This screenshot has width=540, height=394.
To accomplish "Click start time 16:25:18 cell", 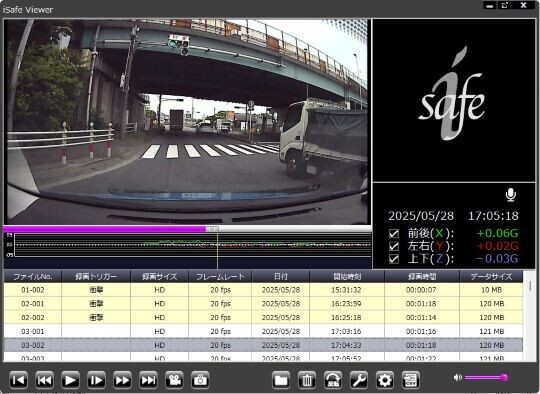I will click(x=346, y=318).
